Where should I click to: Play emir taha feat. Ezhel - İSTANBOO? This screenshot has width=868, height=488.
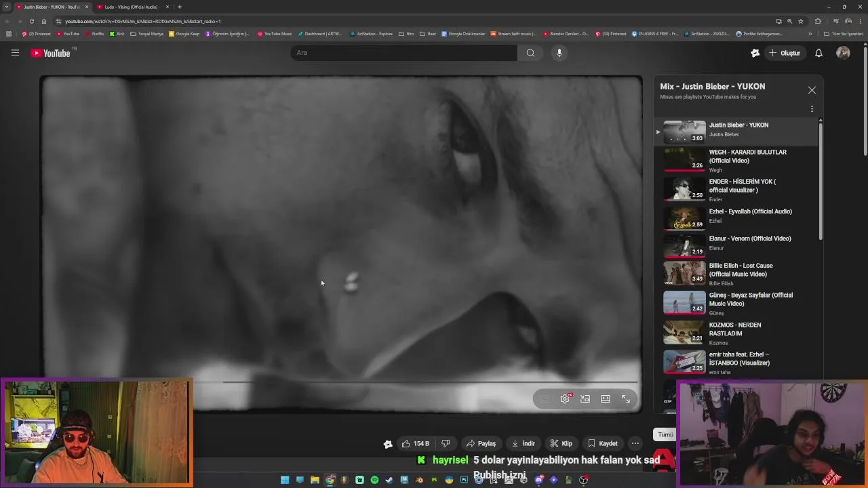coord(738,363)
